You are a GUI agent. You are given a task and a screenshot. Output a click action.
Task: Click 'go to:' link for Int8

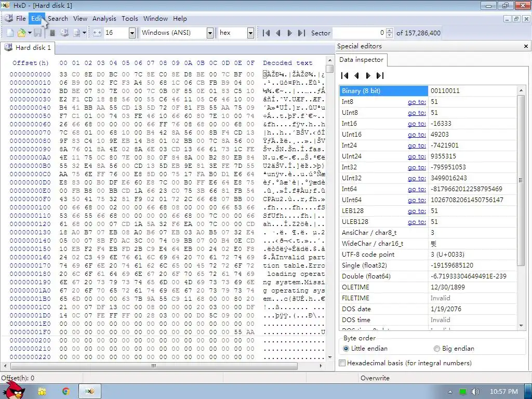pyautogui.click(x=417, y=102)
